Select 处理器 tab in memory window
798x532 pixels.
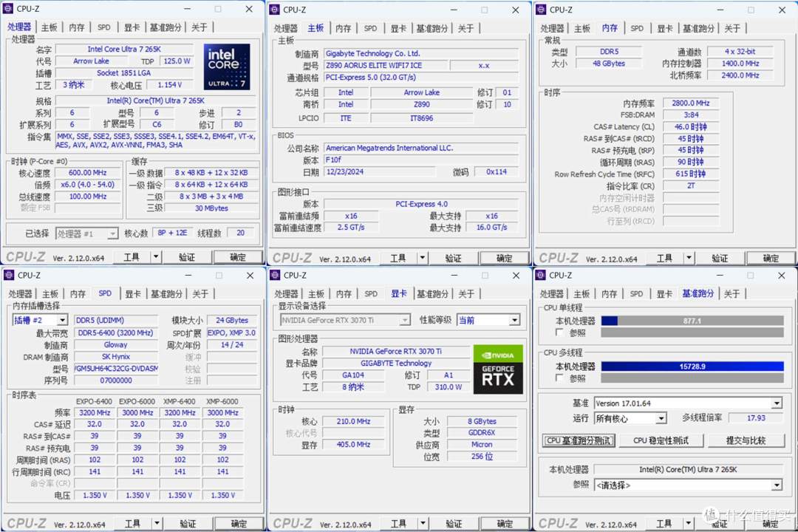point(552,29)
